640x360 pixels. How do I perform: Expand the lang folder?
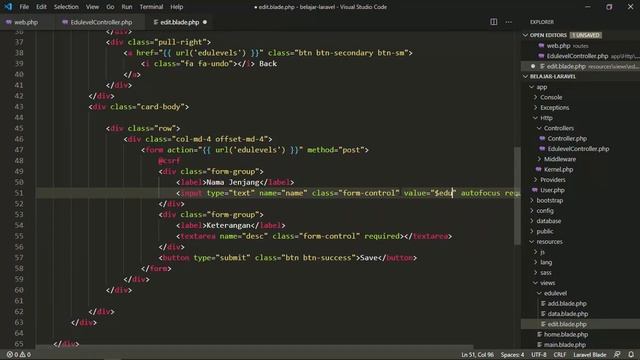(x=546, y=262)
